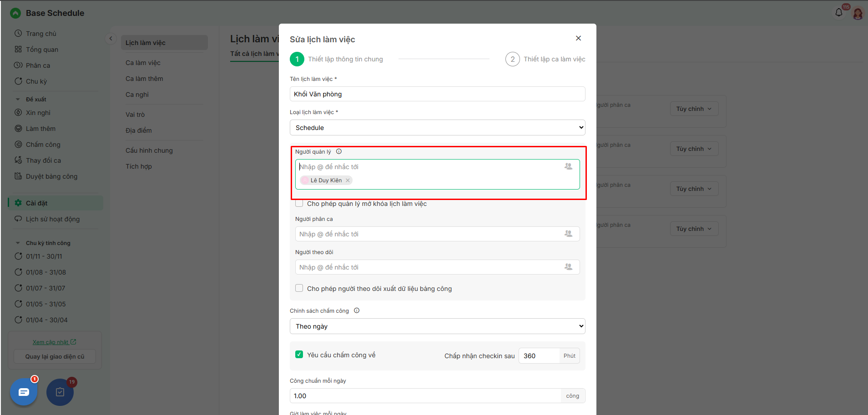Click the Chấm công icon
The image size is (868, 415).
[18, 144]
